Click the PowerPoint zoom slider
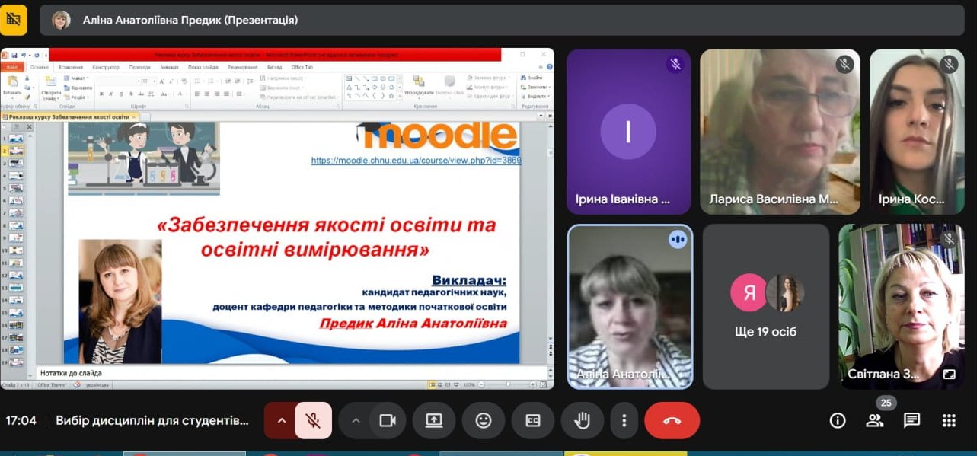Viewport: 980px width, 456px height. (508, 384)
